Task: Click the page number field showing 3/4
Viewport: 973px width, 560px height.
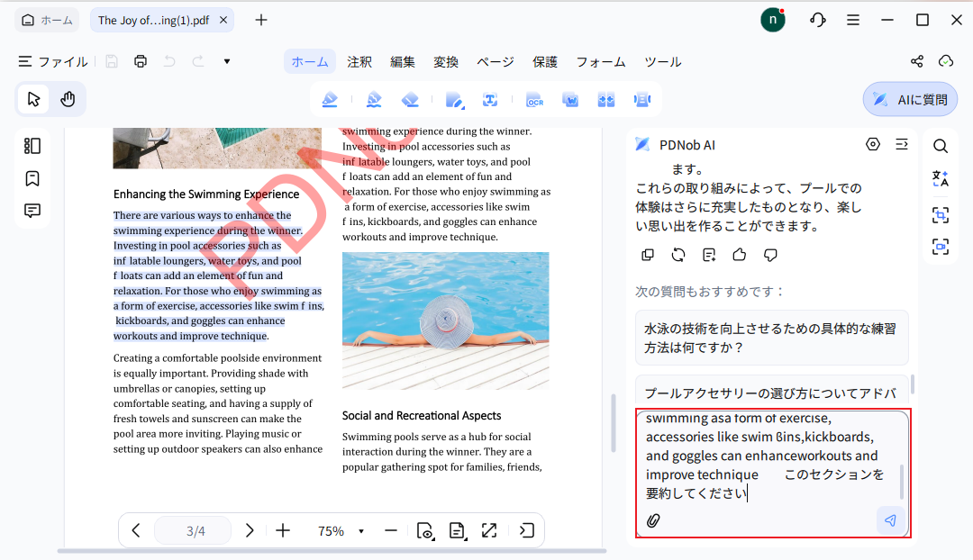Action: click(x=192, y=530)
